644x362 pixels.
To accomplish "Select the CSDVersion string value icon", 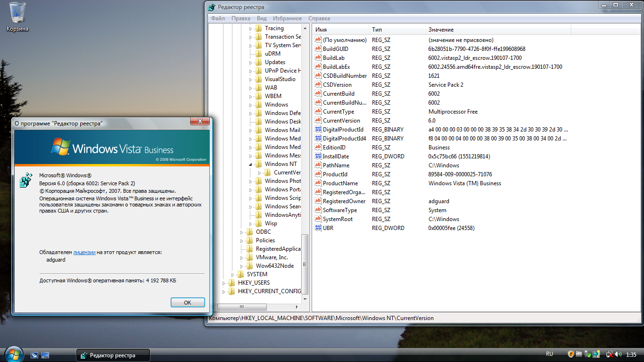I will pos(318,85).
